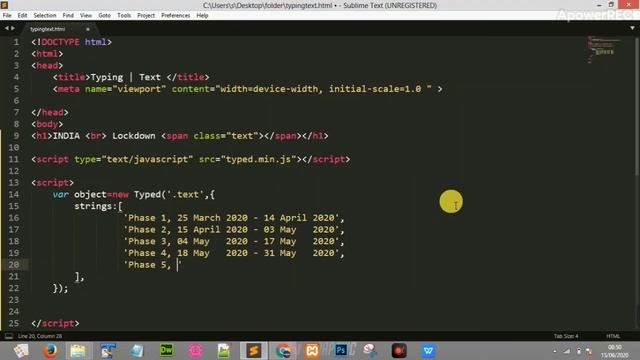Click the 'typed.min.js' src value
Viewport: 640px width, 360px height.
(x=258, y=159)
